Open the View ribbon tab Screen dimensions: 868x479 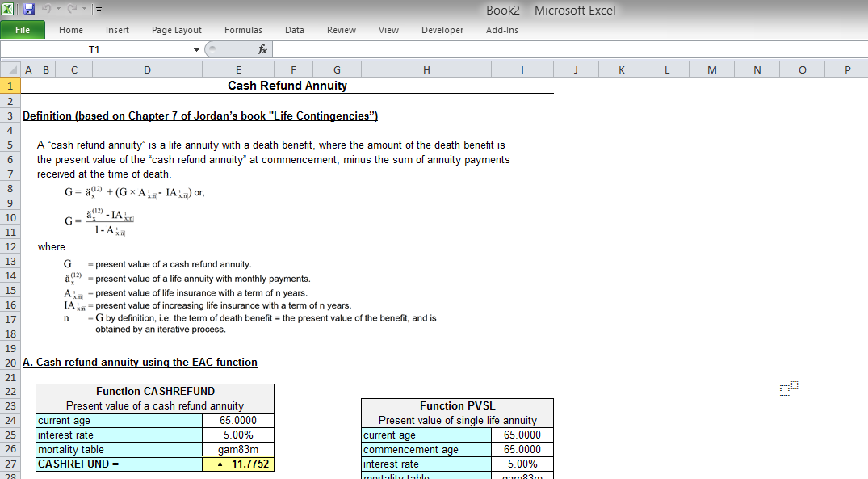coord(388,30)
